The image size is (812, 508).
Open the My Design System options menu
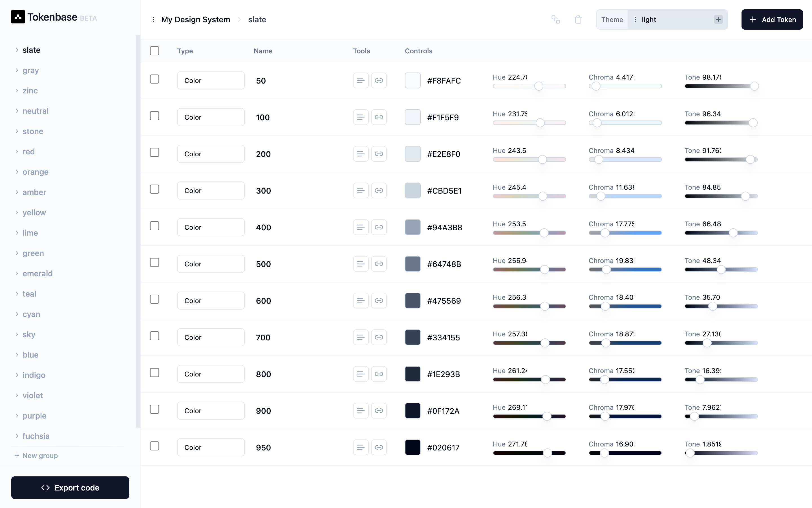tap(153, 19)
